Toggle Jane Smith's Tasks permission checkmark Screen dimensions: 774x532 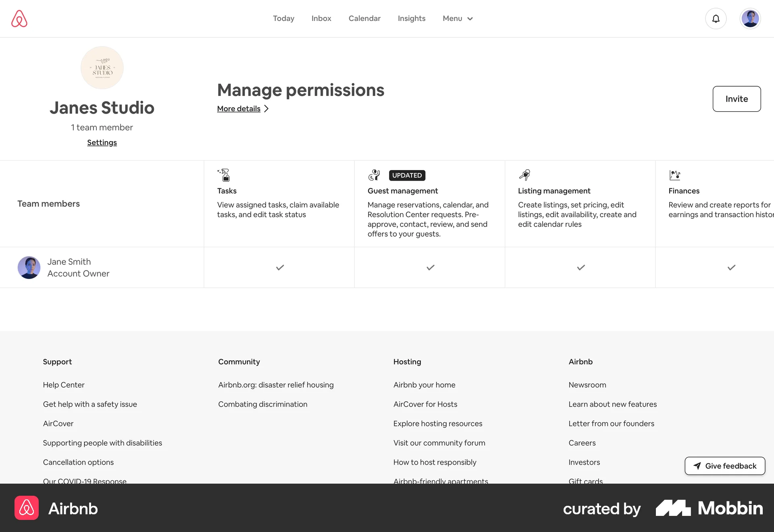pyautogui.click(x=279, y=267)
